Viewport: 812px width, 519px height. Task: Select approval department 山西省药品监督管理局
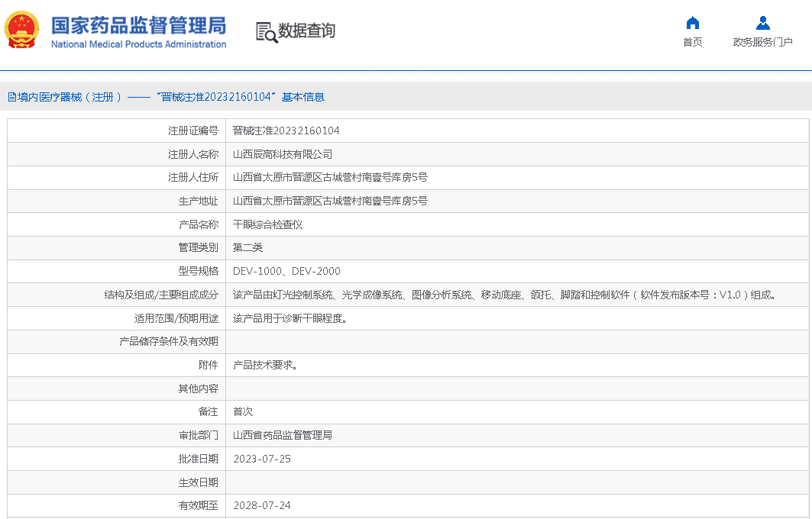pyautogui.click(x=282, y=435)
